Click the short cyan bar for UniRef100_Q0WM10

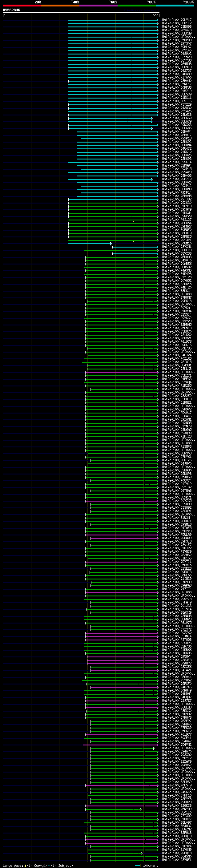[90, 244]
